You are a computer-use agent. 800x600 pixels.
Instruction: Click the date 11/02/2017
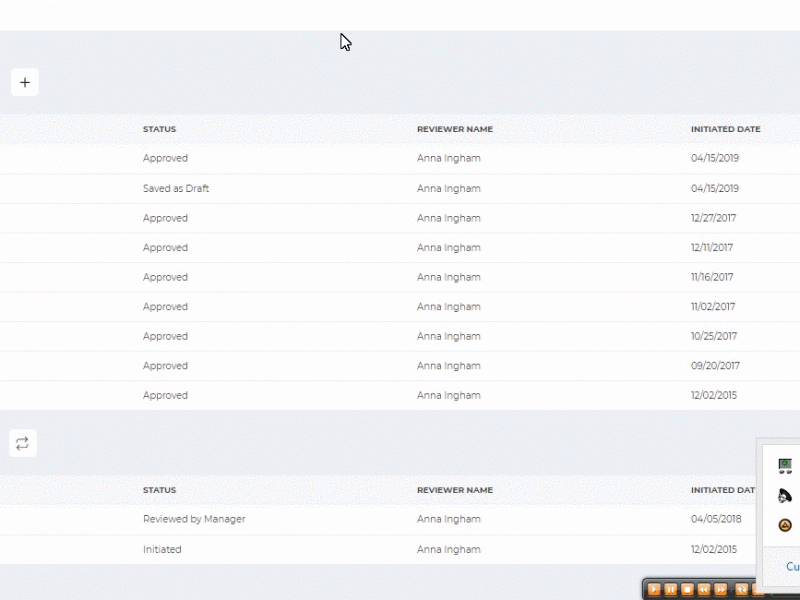click(x=713, y=307)
